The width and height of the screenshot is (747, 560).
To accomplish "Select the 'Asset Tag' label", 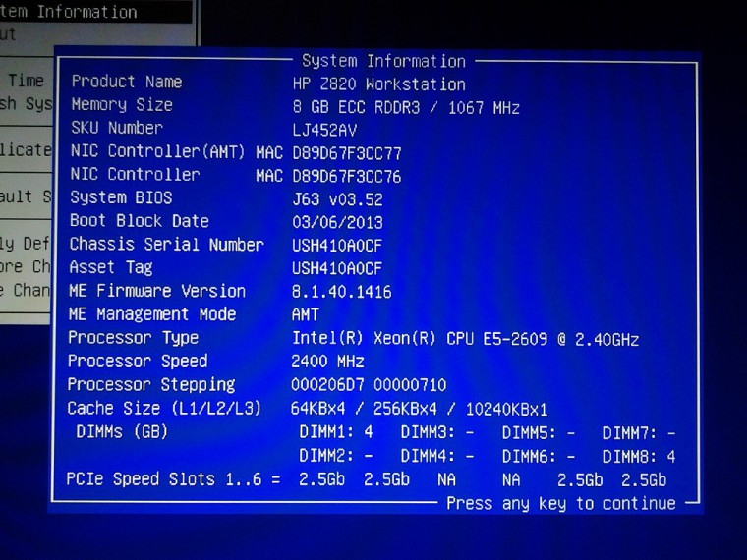I will [111, 267].
